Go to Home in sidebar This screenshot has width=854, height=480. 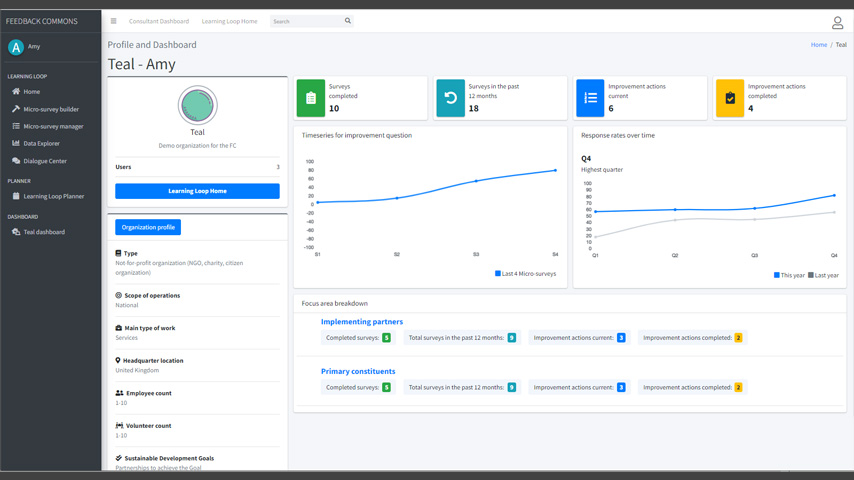(32, 92)
